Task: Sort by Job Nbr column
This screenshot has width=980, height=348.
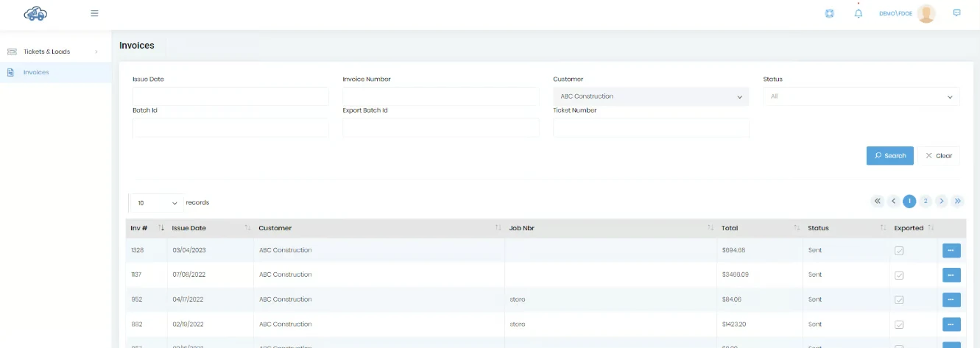Action: coord(611,228)
